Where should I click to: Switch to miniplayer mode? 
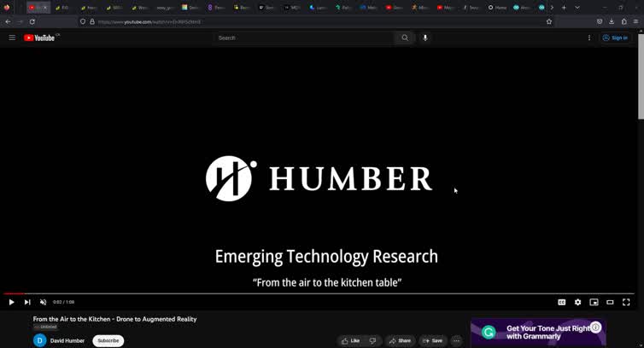594,302
